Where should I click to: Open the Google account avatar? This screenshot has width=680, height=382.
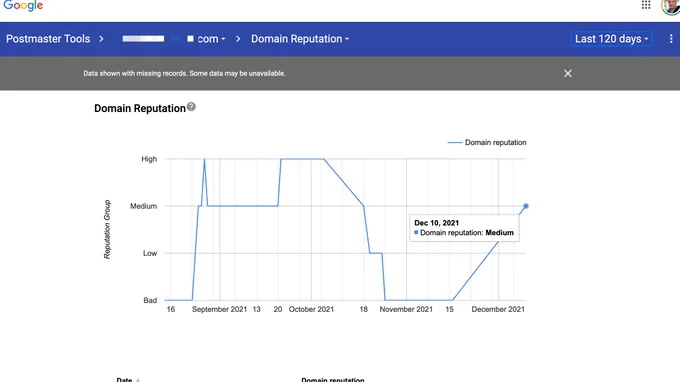coord(671,6)
